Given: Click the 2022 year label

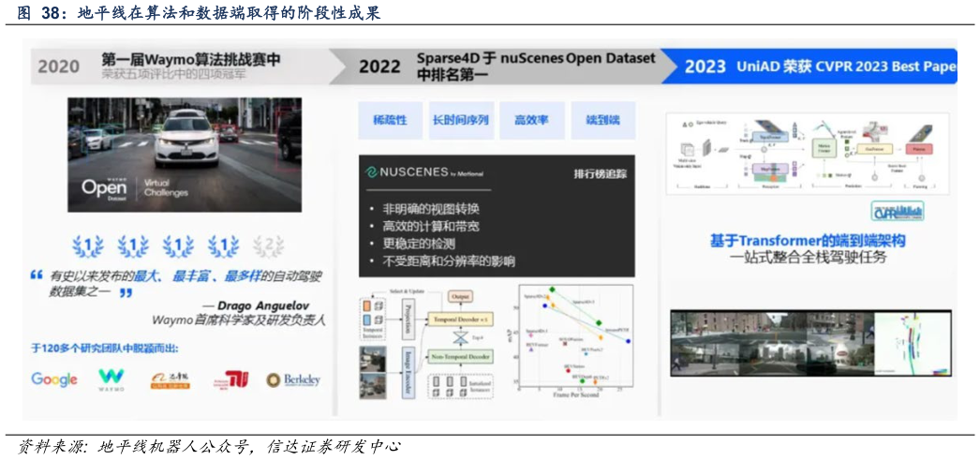Looking at the screenshot, I should [x=379, y=67].
